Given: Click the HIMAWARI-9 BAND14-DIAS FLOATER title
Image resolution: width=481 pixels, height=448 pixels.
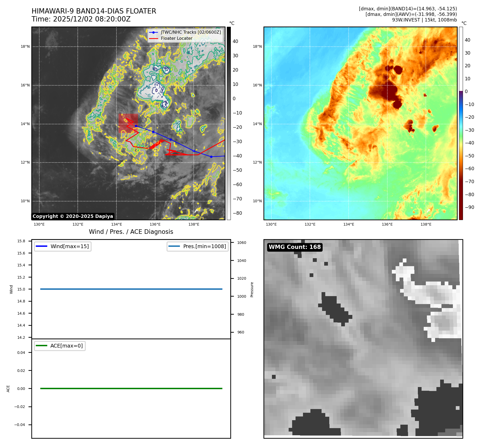Looking at the screenshot, I should point(94,11).
